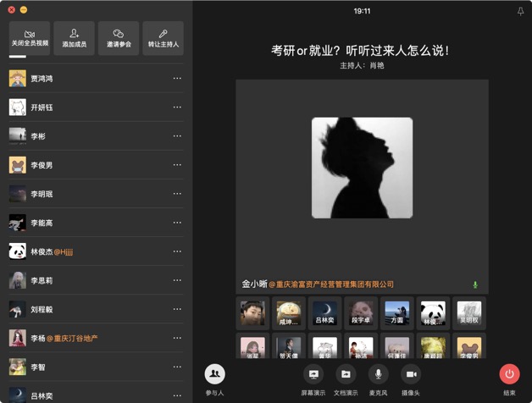532x403 pixels.
Task: Start 屏幕演示 screen sharing
Action: [x=313, y=374]
